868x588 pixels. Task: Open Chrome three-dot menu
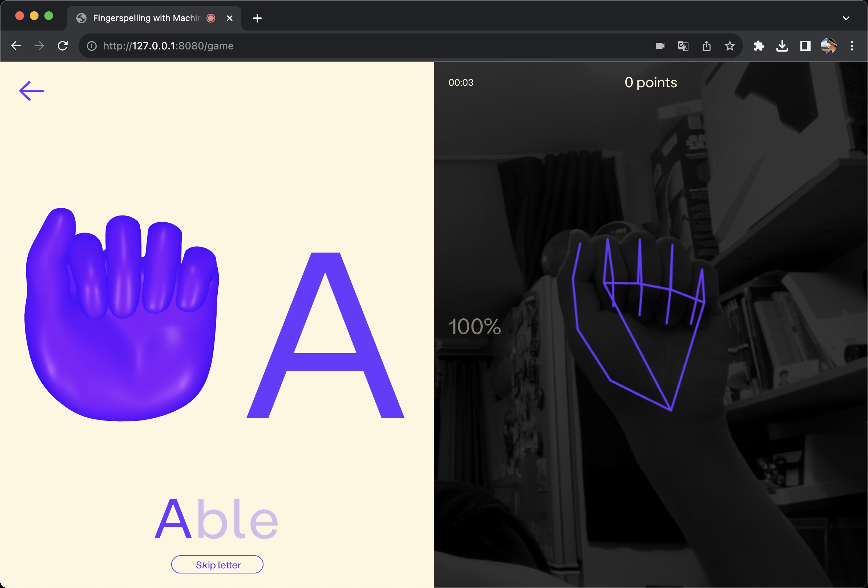coord(852,46)
